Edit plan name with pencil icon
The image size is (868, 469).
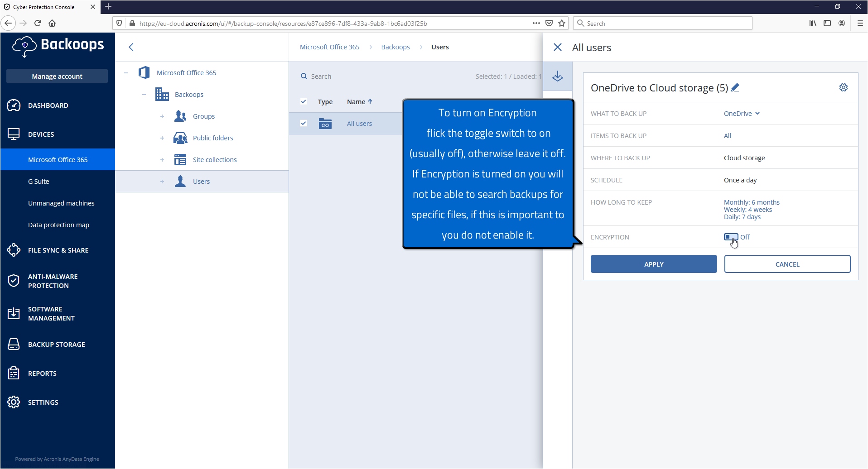[735, 87]
